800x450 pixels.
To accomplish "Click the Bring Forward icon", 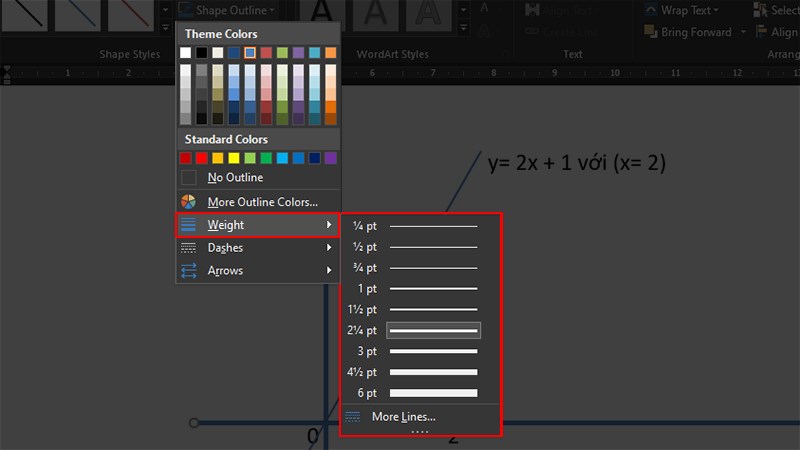I will click(x=651, y=32).
